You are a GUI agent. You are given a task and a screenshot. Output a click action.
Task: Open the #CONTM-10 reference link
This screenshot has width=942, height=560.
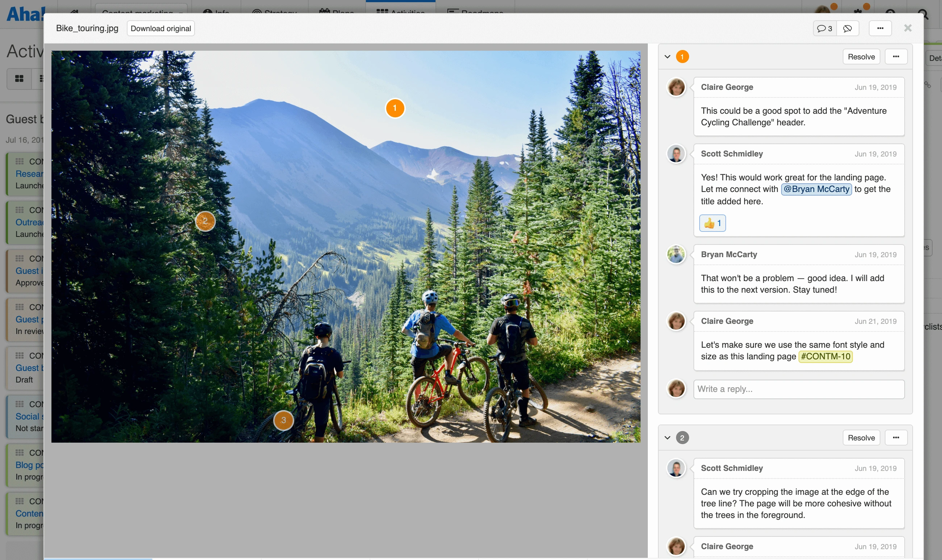pyautogui.click(x=825, y=356)
